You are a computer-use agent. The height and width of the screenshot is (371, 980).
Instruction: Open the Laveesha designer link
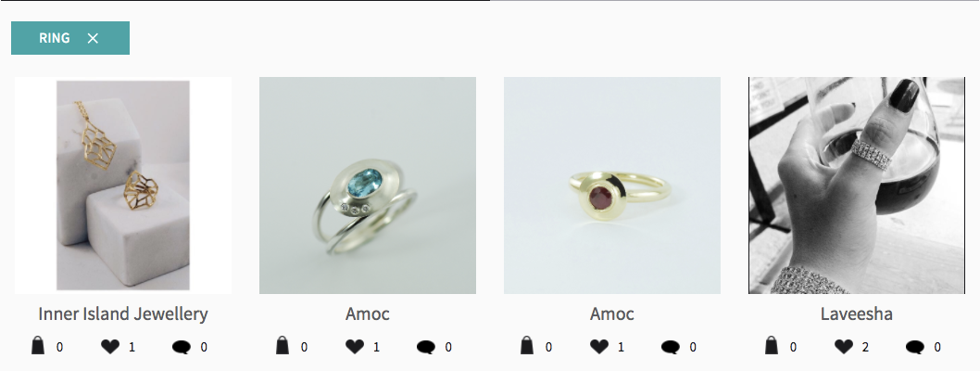point(856,313)
